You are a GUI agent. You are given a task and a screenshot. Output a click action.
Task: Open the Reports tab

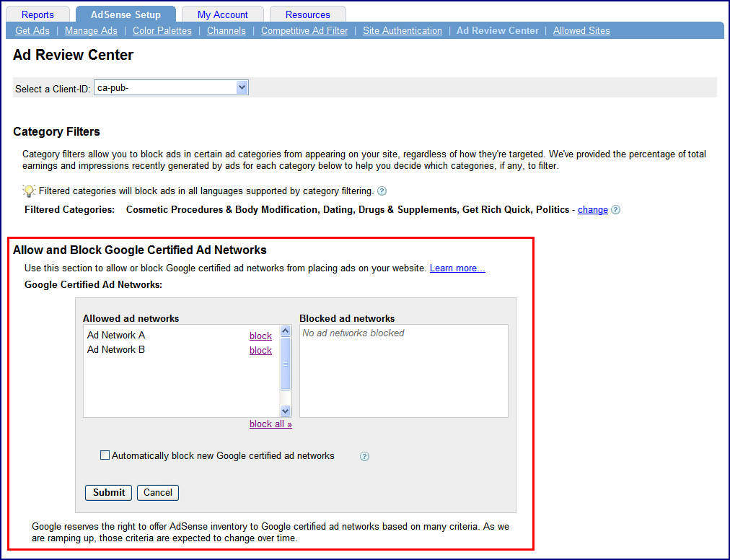38,14
